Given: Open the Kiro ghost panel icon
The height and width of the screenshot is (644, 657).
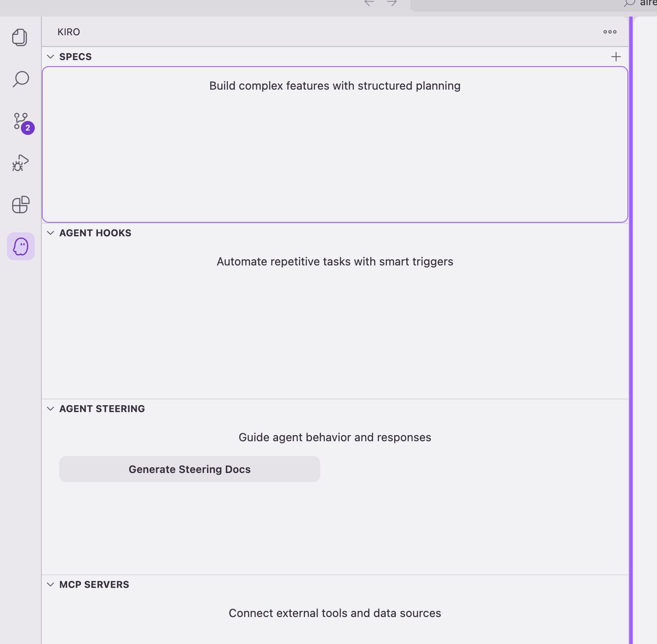Looking at the screenshot, I should pos(20,246).
